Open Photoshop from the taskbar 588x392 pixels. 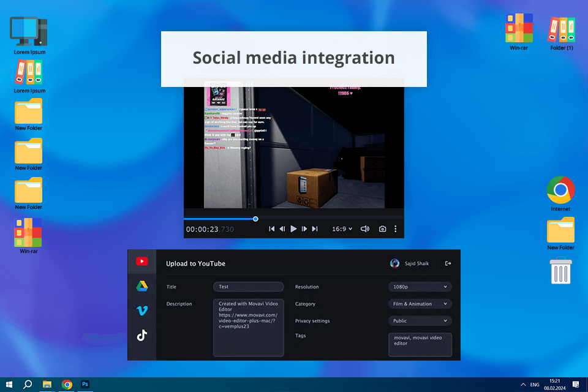coord(85,384)
